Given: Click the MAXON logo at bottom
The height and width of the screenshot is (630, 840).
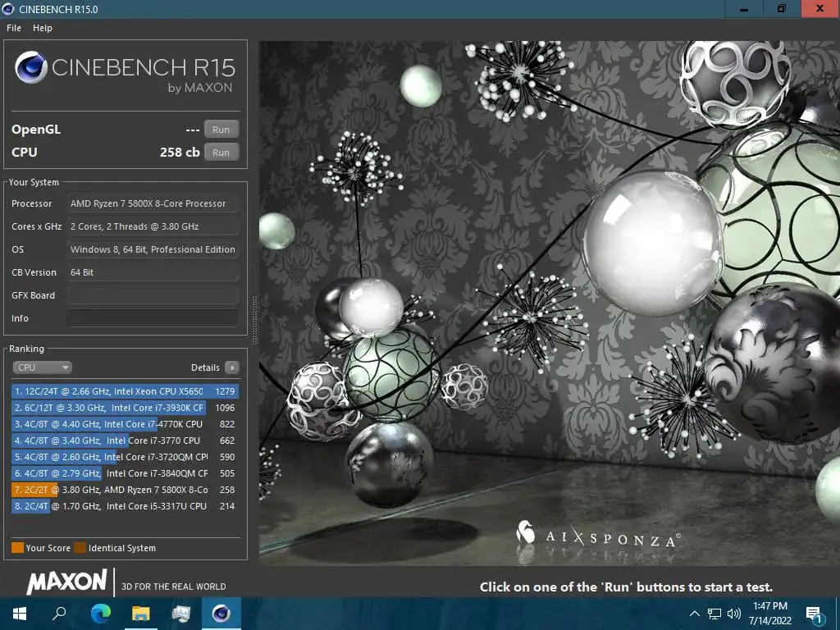Looking at the screenshot, I should pos(67,582).
